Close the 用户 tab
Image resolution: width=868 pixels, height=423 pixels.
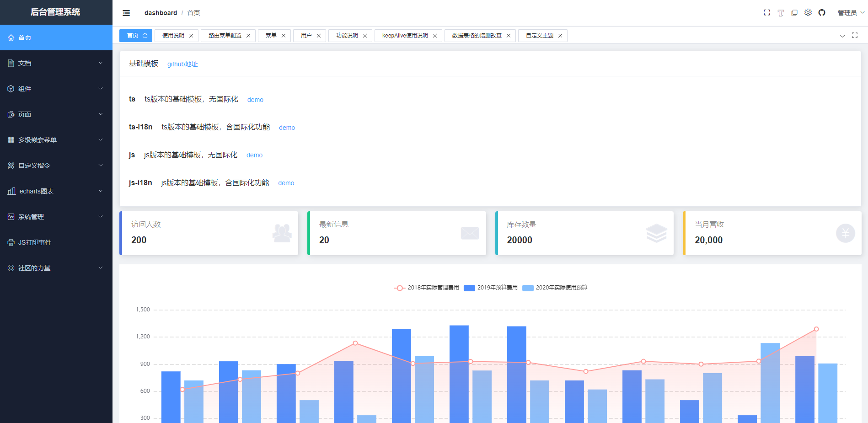319,36
